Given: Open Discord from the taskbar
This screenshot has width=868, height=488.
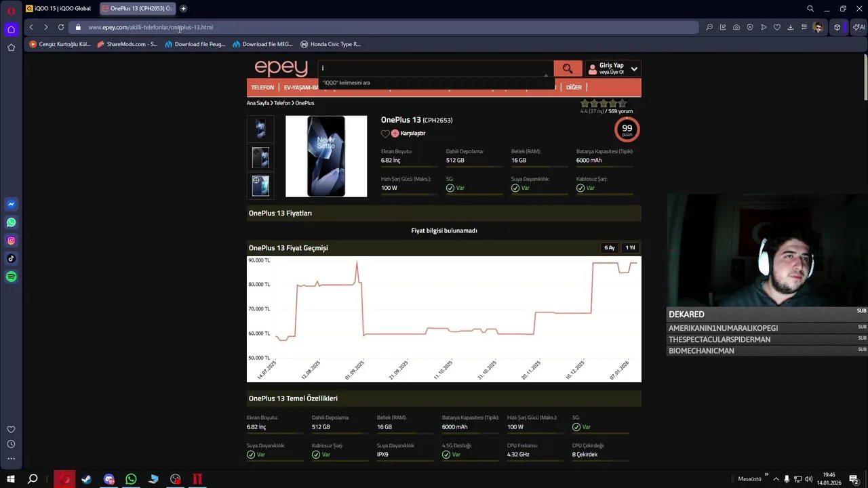Looking at the screenshot, I should pos(109,479).
